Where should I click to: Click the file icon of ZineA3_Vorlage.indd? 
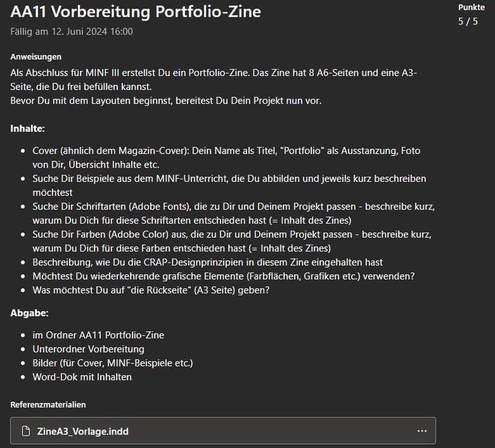[x=26, y=431]
